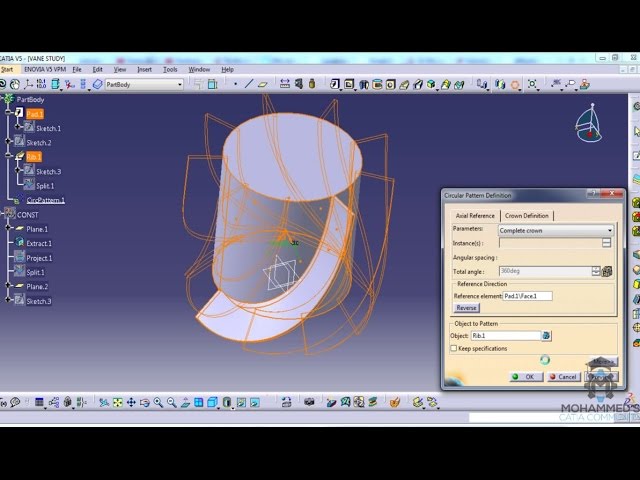Click the compass in the viewport corner

pyautogui.click(x=589, y=124)
